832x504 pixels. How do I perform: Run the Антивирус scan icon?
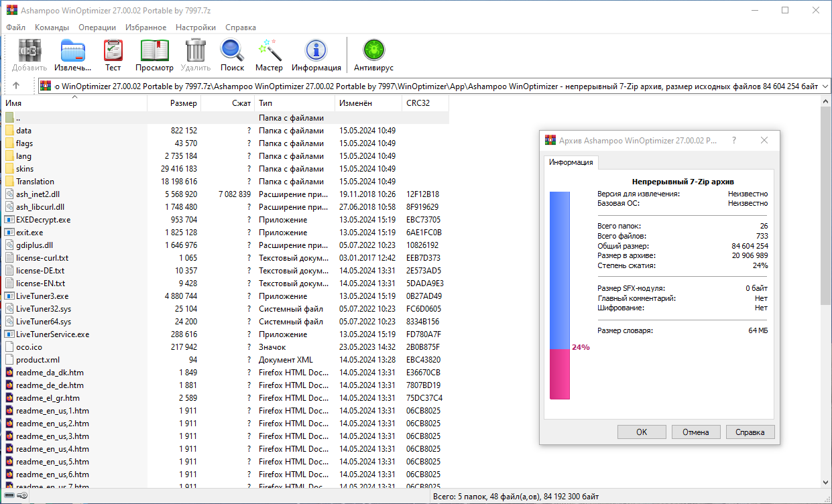coord(373,52)
